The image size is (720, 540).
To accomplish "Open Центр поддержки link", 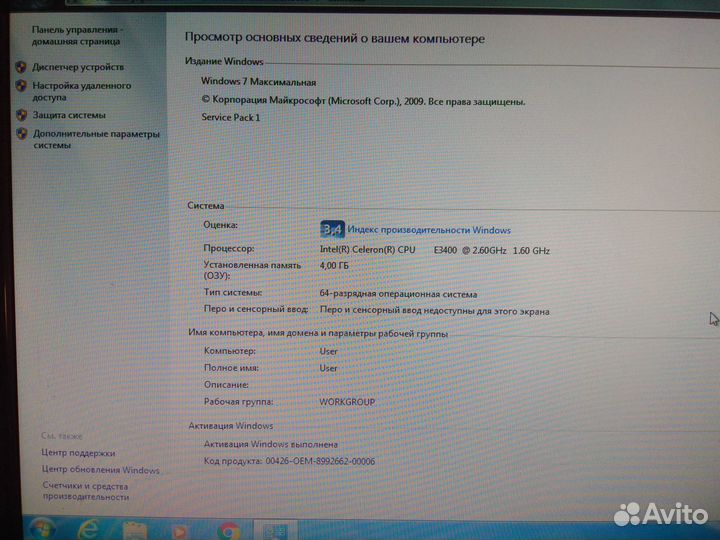I will pos(78,453).
